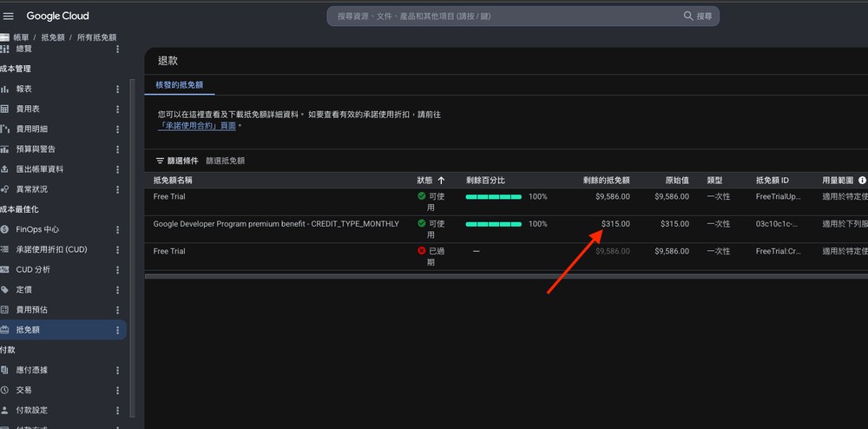The width and height of the screenshot is (868, 429).
Task: Sort by the 狀態 column header
Action: (424, 181)
